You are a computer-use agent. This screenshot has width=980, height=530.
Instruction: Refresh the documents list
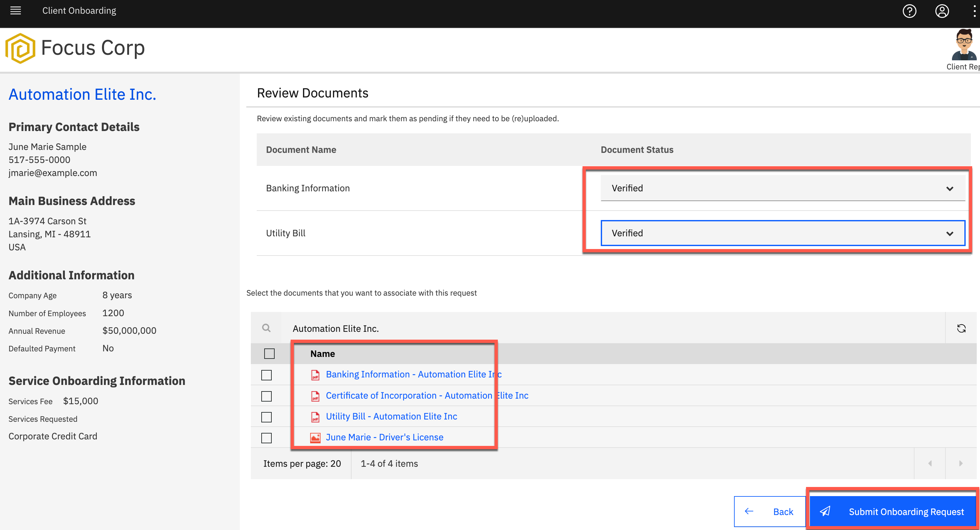pyautogui.click(x=961, y=328)
